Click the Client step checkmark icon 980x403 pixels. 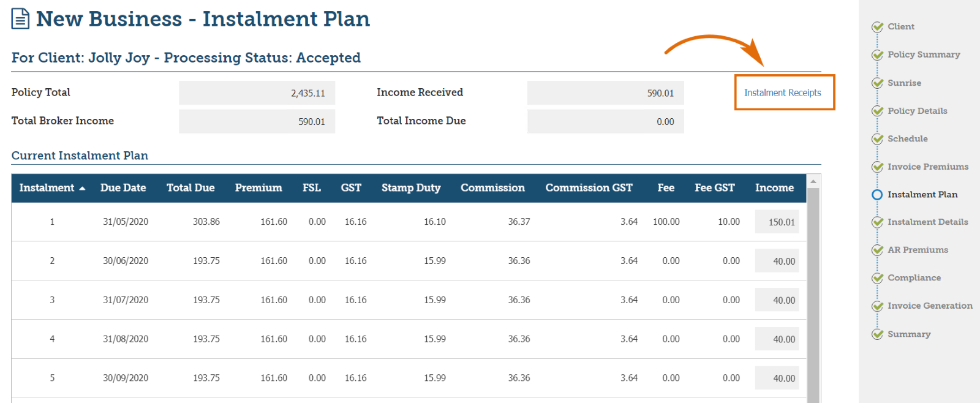[x=877, y=27]
